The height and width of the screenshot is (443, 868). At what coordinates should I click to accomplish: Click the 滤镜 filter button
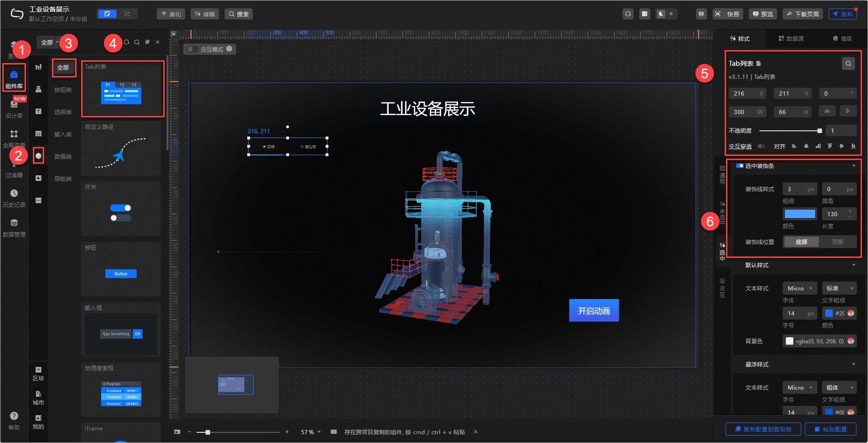205,14
